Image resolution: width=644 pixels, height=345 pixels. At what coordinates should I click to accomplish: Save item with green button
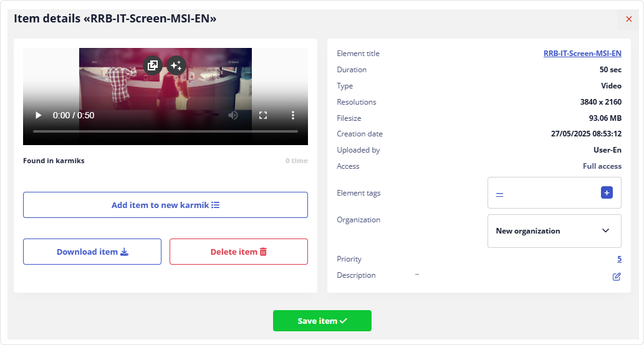tap(322, 321)
